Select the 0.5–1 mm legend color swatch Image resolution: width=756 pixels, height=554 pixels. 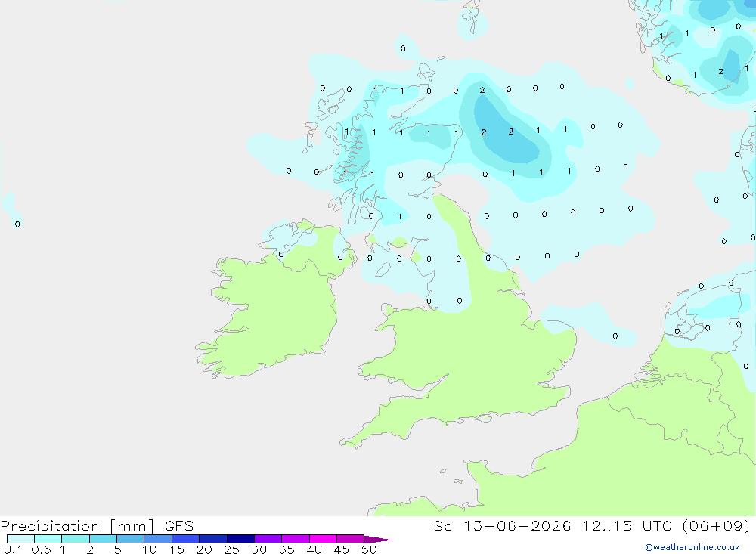[x=48, y=539]
